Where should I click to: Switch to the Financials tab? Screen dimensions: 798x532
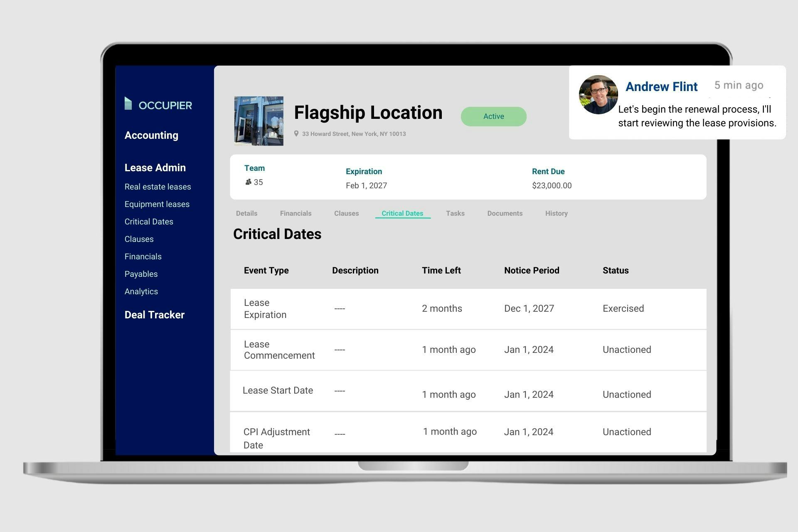(x=295, y=212)
